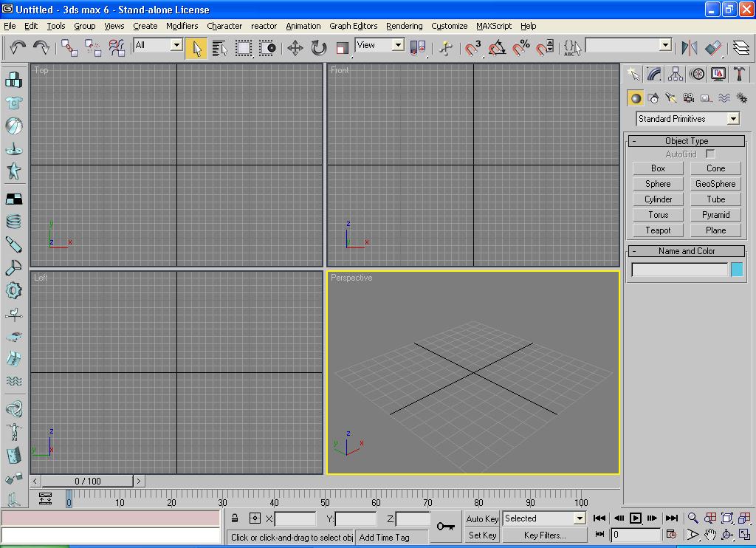The width and height of the screenshot is (756, 548).
Task: Click the Redo arrow in main toolbar
Action: pyautogui.click(x=41, y=47)
